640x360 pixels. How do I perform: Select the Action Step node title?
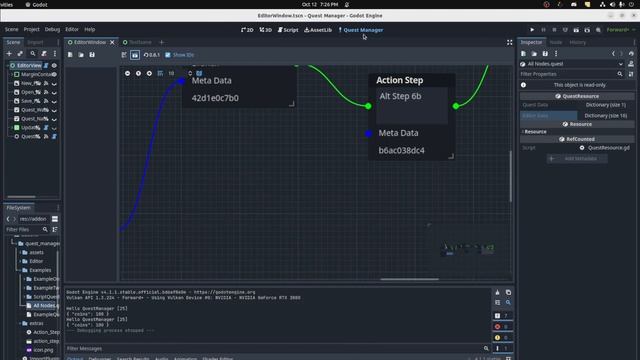point(400,80)
